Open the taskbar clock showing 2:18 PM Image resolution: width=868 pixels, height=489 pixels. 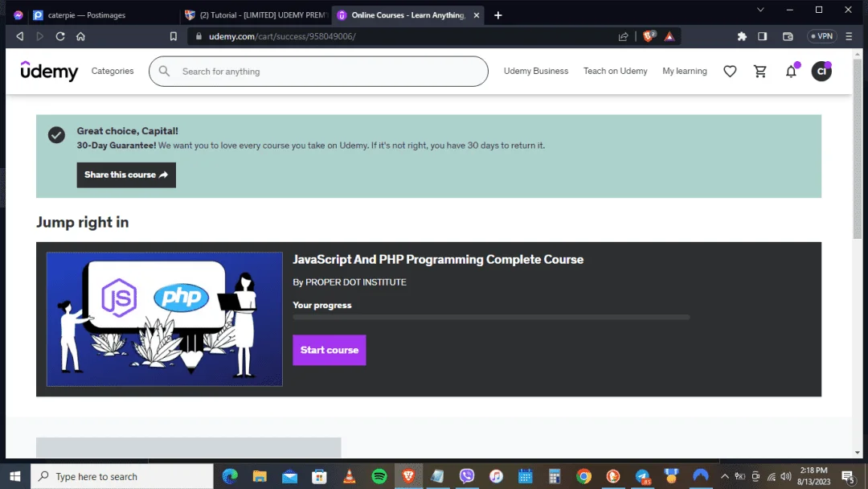click(x=813, y=476)
